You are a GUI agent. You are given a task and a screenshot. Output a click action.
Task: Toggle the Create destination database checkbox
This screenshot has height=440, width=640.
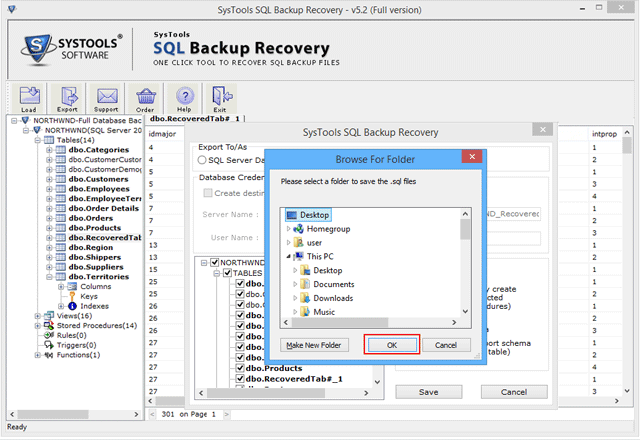pos(208,193)
